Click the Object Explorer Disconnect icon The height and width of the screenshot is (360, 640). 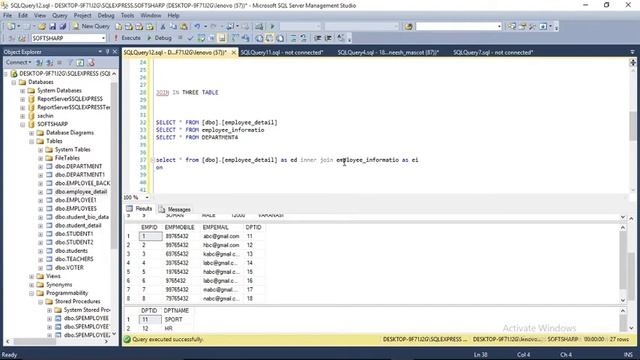tap(50, 62)
